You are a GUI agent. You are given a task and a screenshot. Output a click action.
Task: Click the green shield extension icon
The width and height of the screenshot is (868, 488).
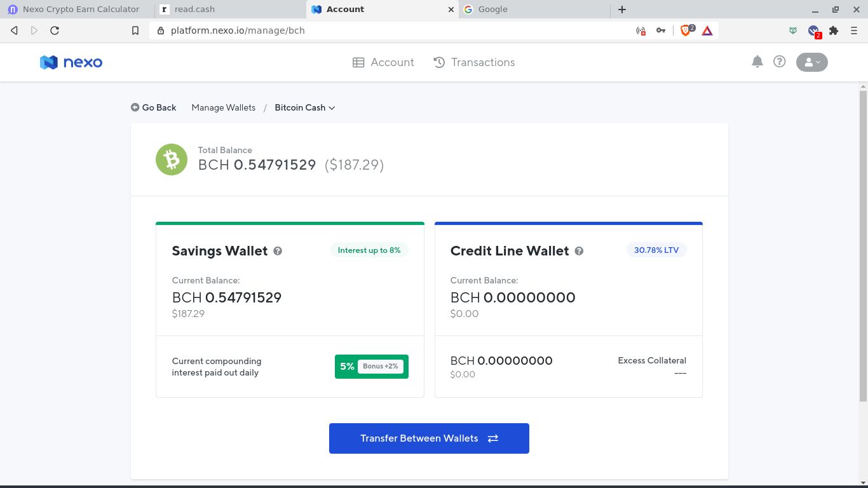tap(793, 30)
